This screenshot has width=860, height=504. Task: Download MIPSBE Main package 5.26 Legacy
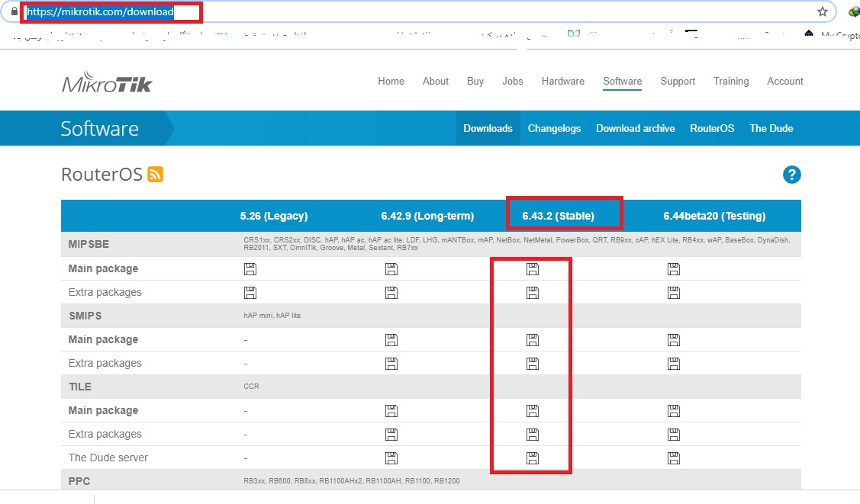click(250, 269)
